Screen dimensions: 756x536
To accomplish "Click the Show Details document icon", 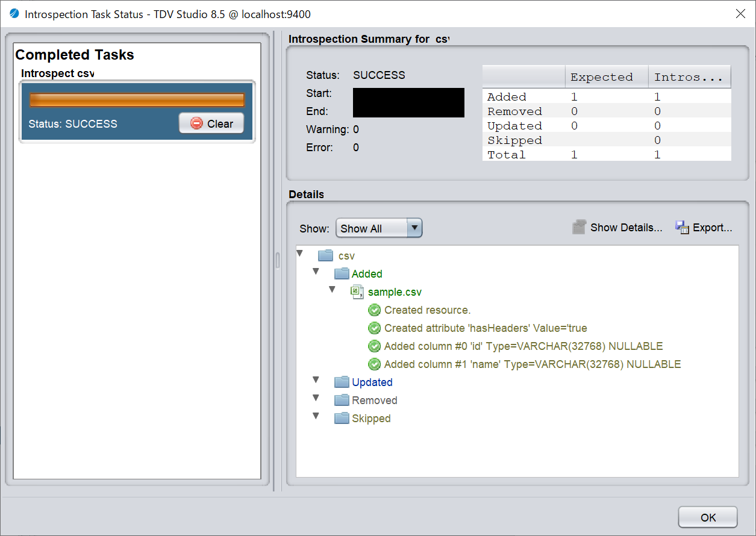I will coord(579,227).
